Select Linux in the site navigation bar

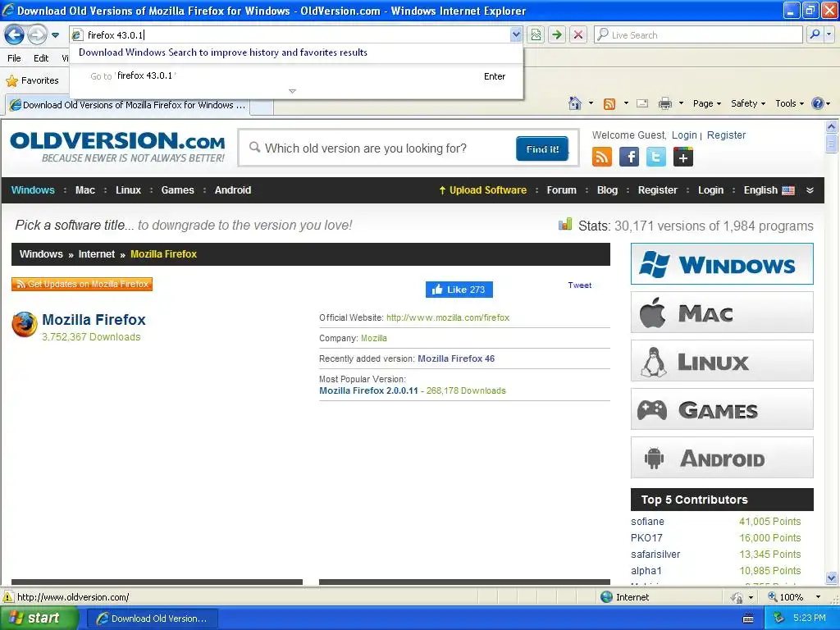[128, 190]
